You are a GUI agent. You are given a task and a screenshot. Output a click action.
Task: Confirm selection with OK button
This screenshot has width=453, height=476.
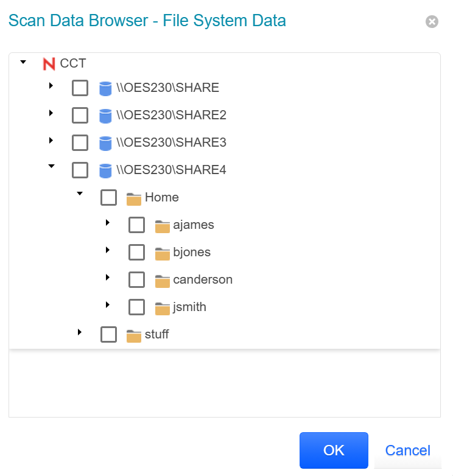point(334,450)
